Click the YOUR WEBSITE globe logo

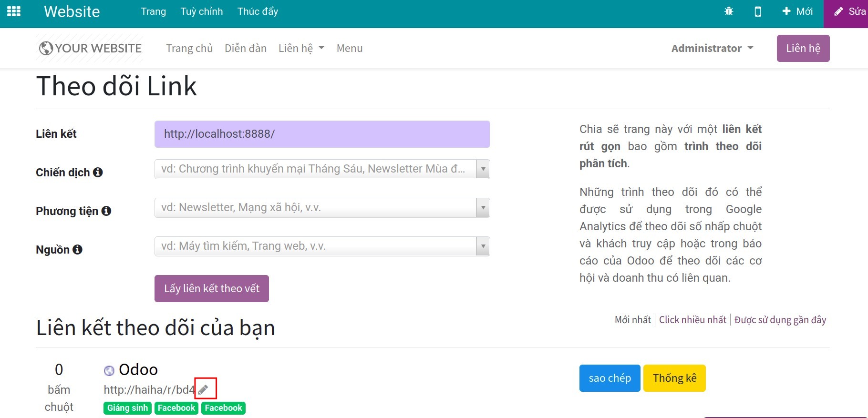click(90, 48)
